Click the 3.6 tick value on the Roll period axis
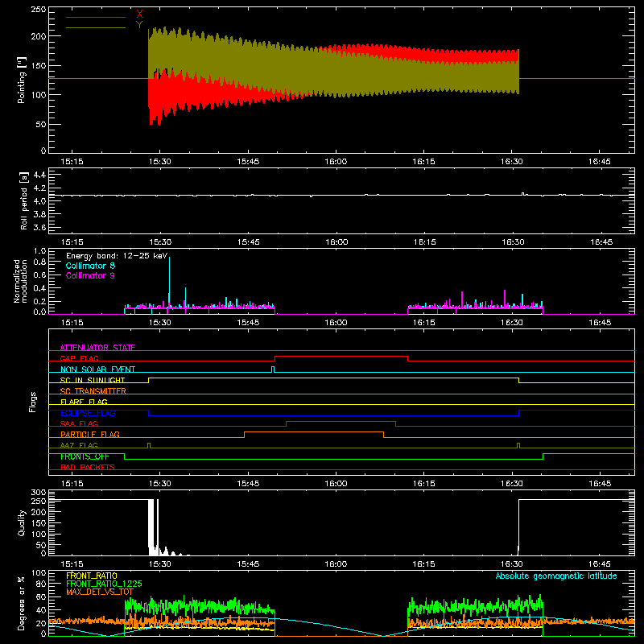The width and height of the screenshot is (644, 644). pos(39,227)
